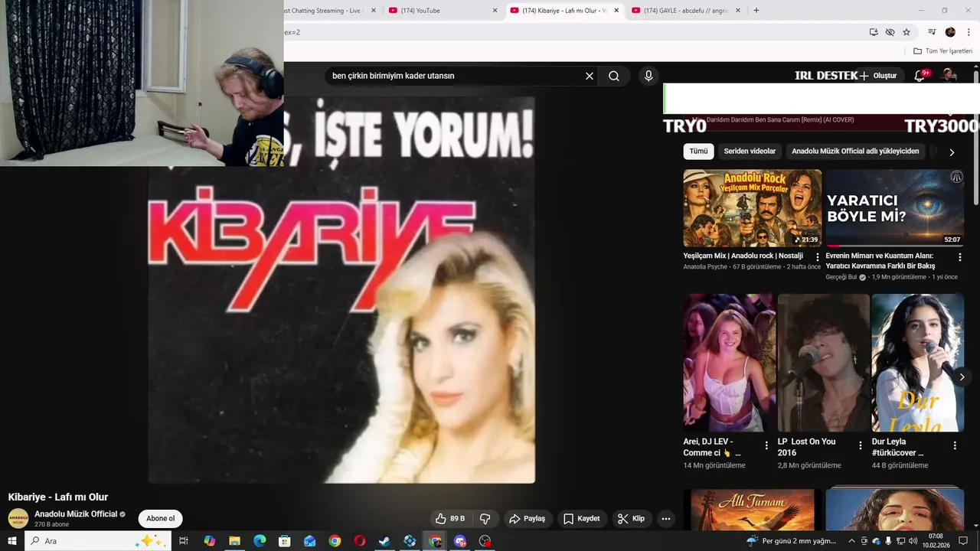Click the magnifier search button on YouTube

pyautogui.click(x=614, y=76)
